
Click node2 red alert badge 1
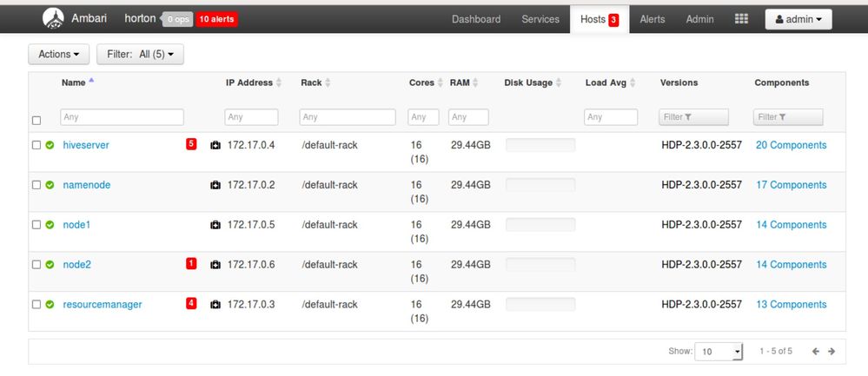[x=191, y=264]
